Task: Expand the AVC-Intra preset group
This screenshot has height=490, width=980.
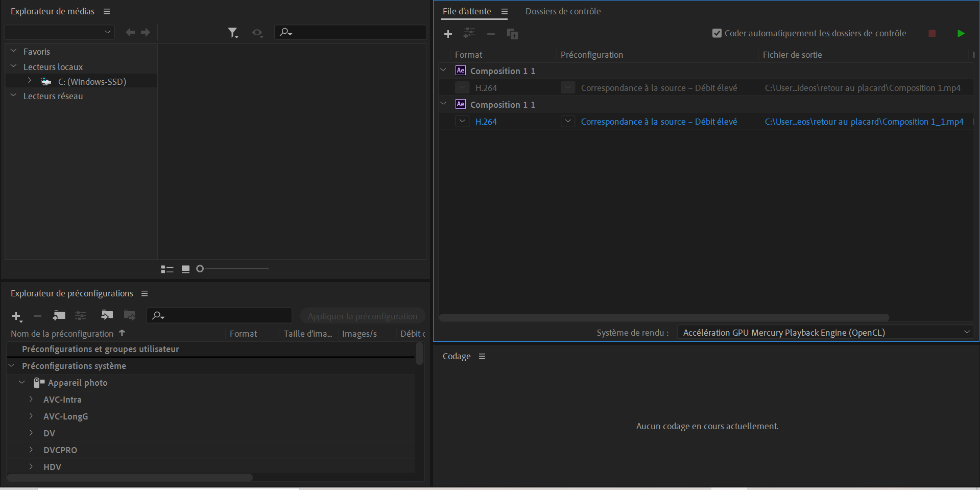Action: pyautogui.click(x=31, y=399)
